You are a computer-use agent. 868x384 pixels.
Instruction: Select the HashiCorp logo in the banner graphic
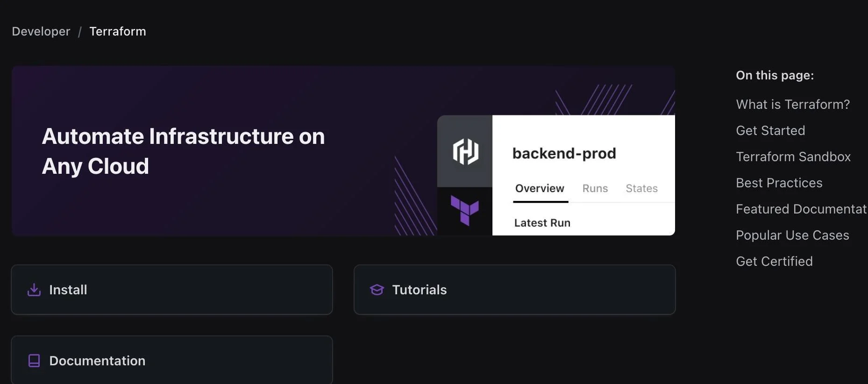tap(465, 151)
